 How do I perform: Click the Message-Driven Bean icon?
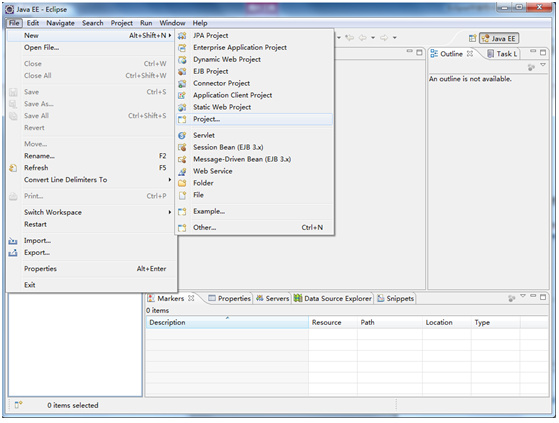pyautogui.click(x=182, y=159)
